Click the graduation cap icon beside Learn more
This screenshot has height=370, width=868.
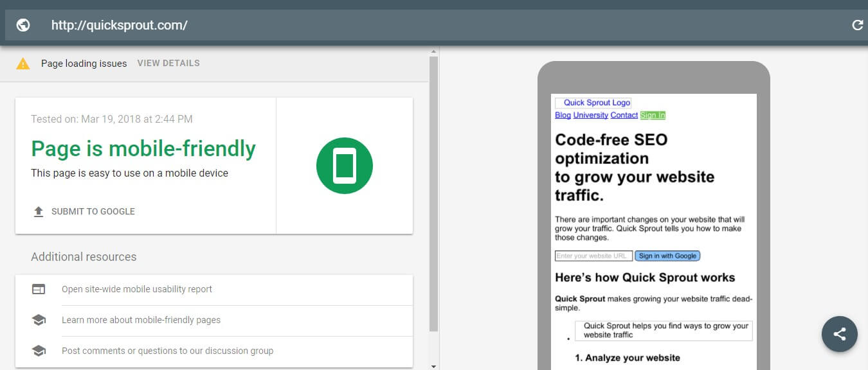tap(39, 320)
